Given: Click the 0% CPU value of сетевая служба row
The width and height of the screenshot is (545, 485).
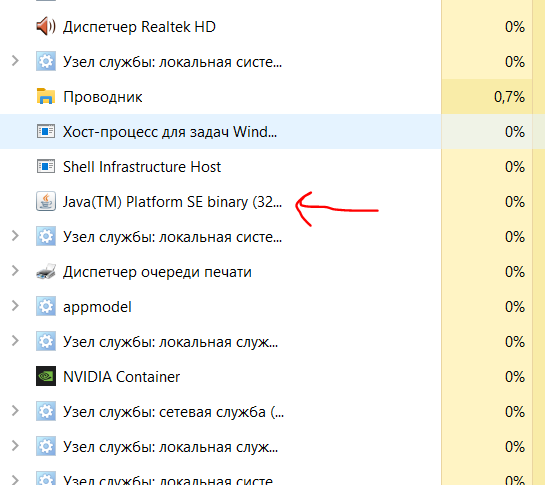Looking at the screenshot, I should coord(515,412).
